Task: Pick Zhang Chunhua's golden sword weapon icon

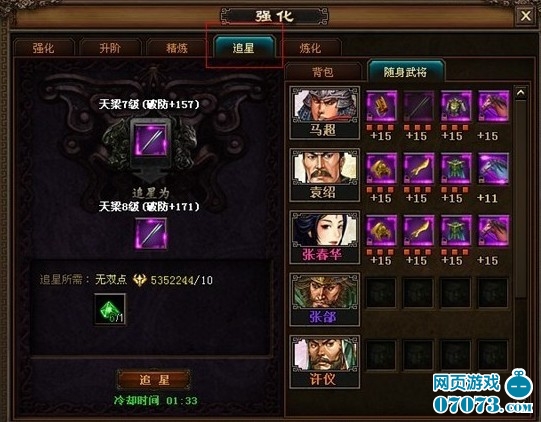Action: pyautogui.click(x=419, y=230)
